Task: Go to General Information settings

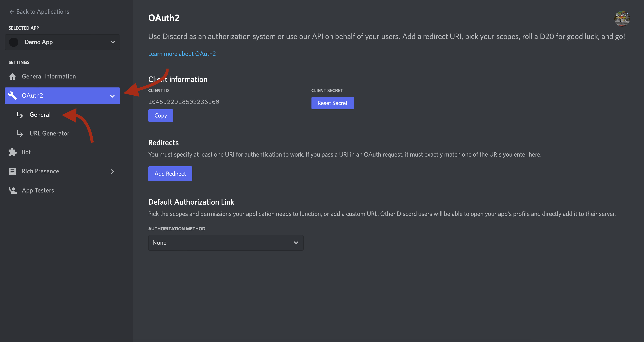Action: pos(49,76)
